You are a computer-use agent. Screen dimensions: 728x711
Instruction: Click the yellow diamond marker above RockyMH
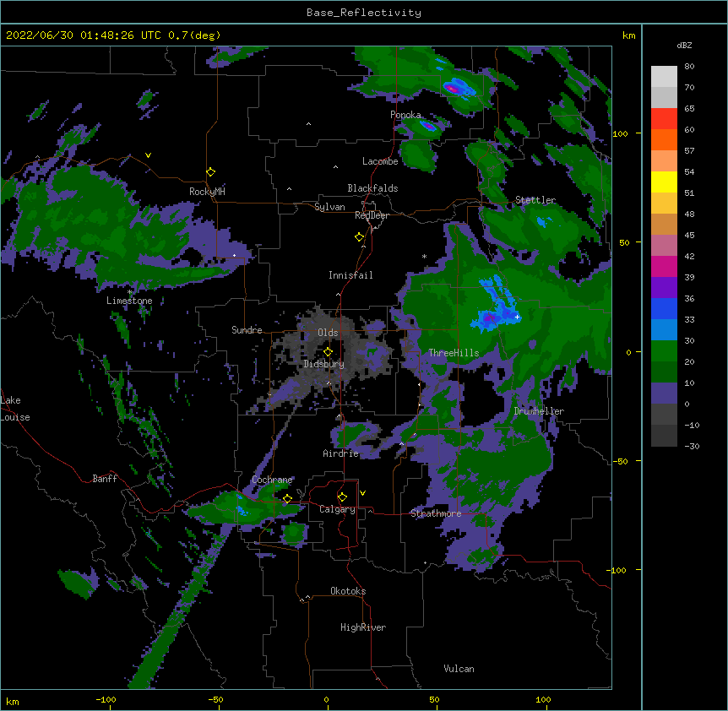(211, 172)
